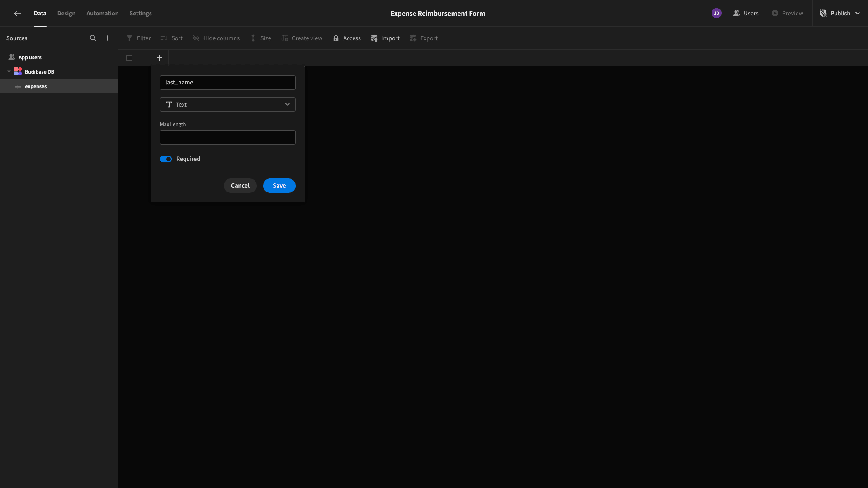Click the Create view icon

[x=285, y=38]
